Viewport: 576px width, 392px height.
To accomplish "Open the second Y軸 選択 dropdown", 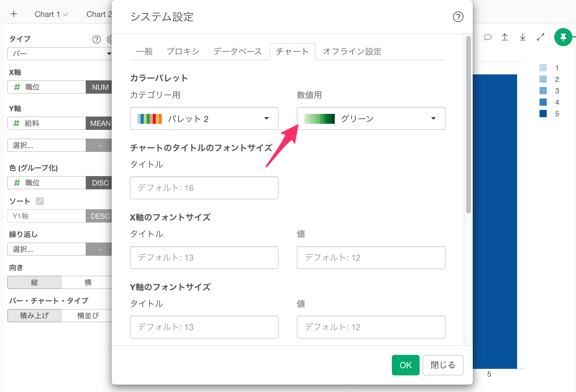I will pyautogui.click(x=47, y=145).
